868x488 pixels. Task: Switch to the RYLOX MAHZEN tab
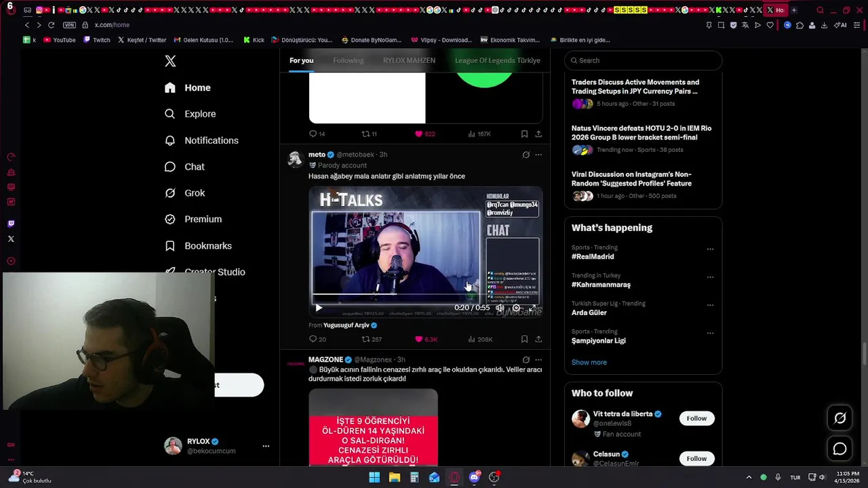(x=409, y=60)
